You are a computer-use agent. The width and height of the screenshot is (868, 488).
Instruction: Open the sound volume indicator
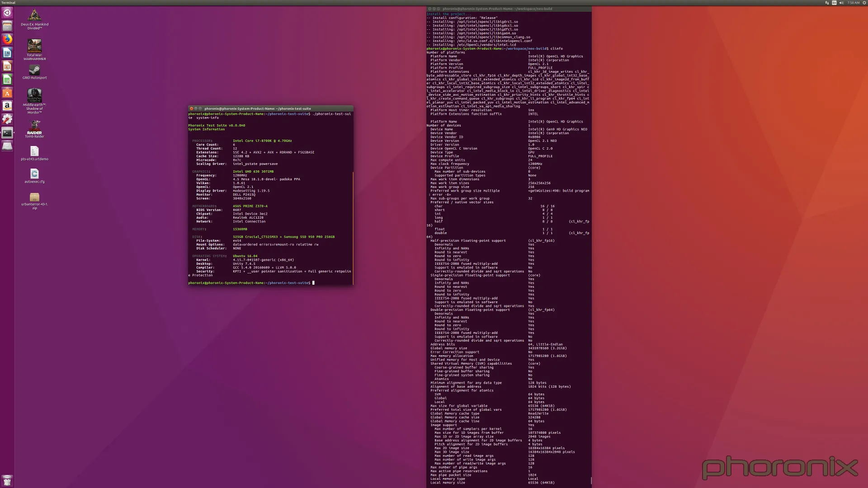coord(841,3)
